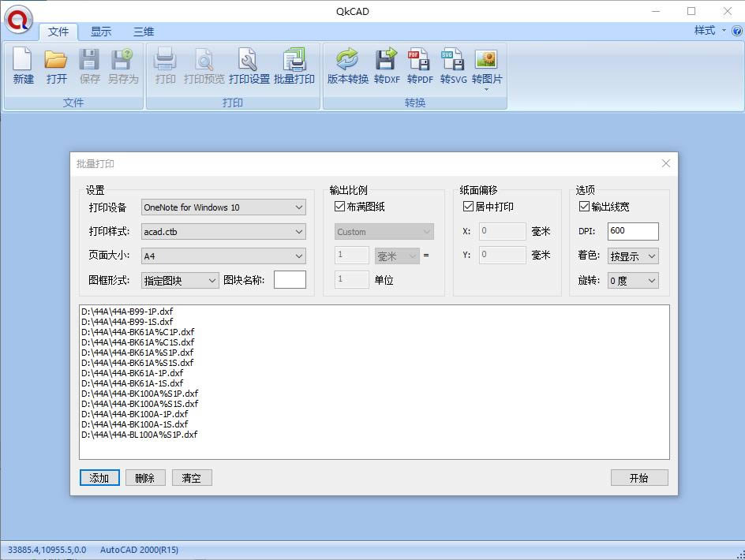Viewport: 745px width, 560px height.
Task: Click the Save floppy icon
Action: pos(89,59)
